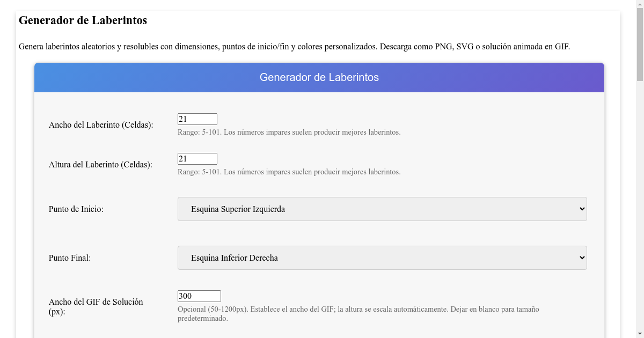This screenshot has height=338, width=644.
Task: Click the Altura del Laberinto (Celdas) label
Action: 100,164
